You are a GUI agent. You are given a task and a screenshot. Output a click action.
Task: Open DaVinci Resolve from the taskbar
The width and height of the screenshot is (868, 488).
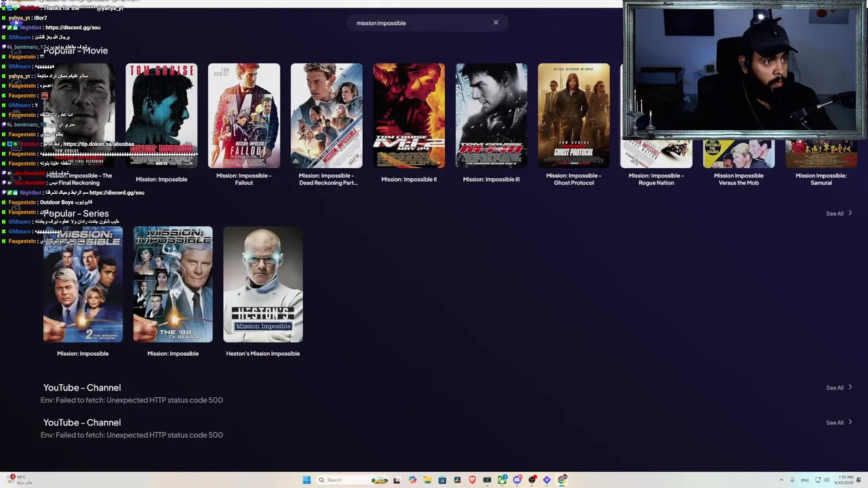point(457,480)
